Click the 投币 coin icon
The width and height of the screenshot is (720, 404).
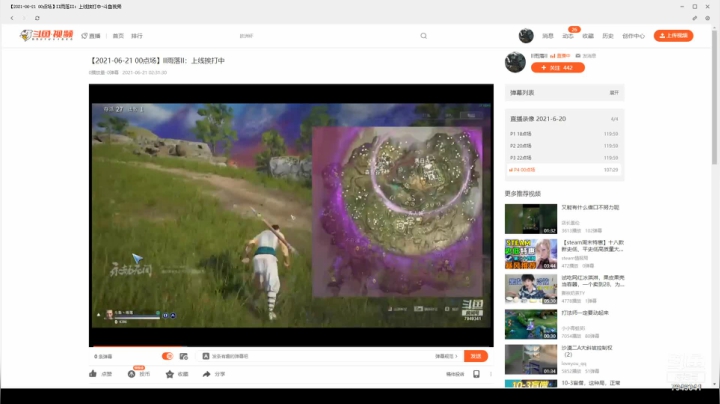point(131,374)
